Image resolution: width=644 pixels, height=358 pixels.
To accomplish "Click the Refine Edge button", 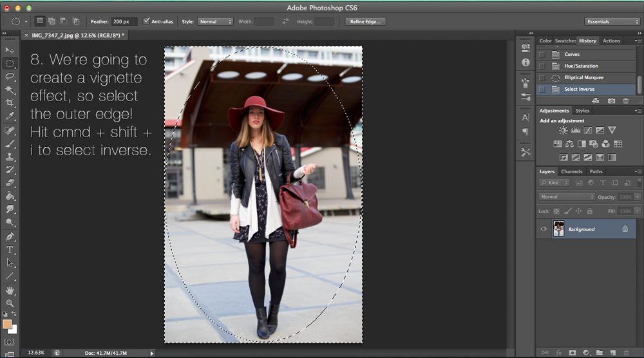I will coord(365,21).
